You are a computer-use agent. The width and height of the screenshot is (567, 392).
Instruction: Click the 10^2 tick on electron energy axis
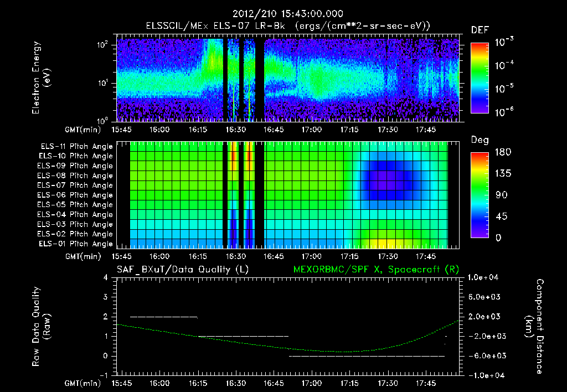coord(102,45)
